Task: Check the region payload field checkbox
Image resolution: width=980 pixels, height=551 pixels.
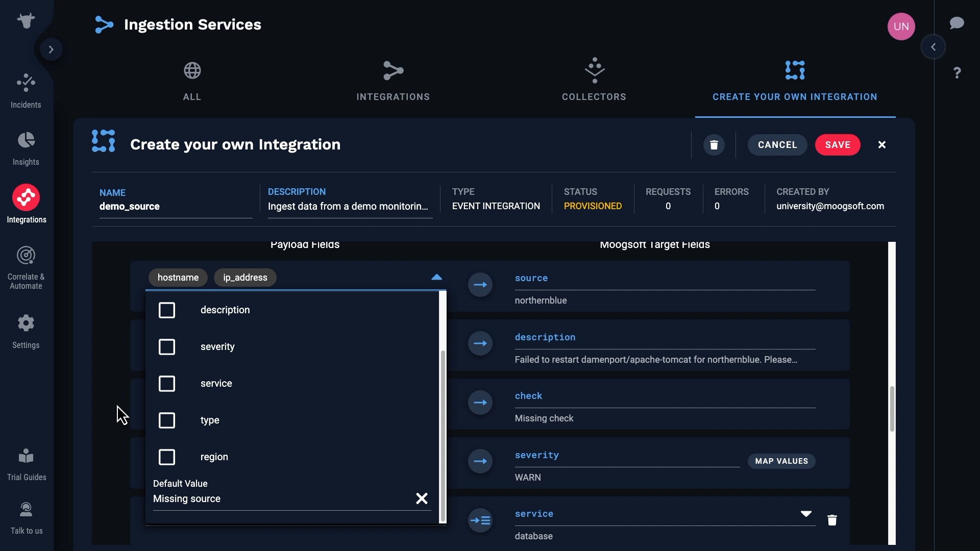Action: point(167,457)
